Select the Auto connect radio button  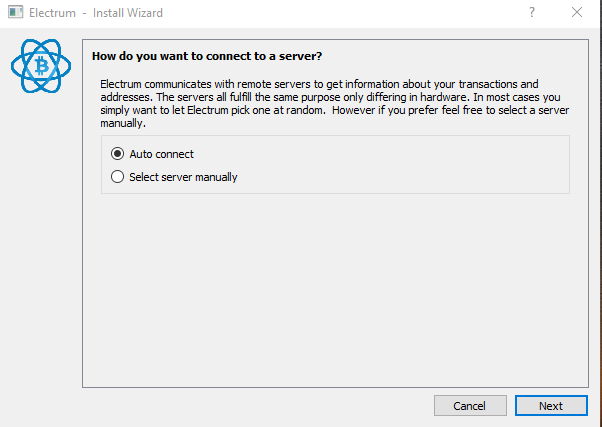[117, 154]
